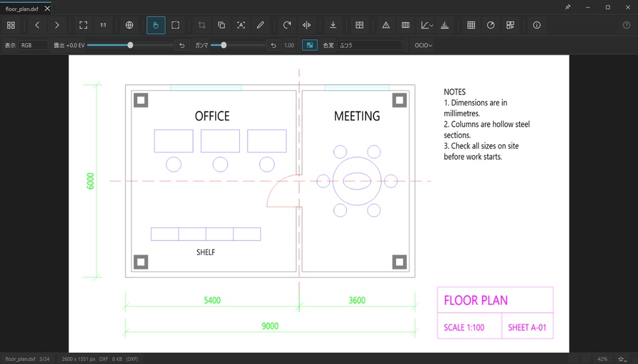Reset the exposure value
The height and width of the screenshot is (364, 638).
[x=182, y=45]
